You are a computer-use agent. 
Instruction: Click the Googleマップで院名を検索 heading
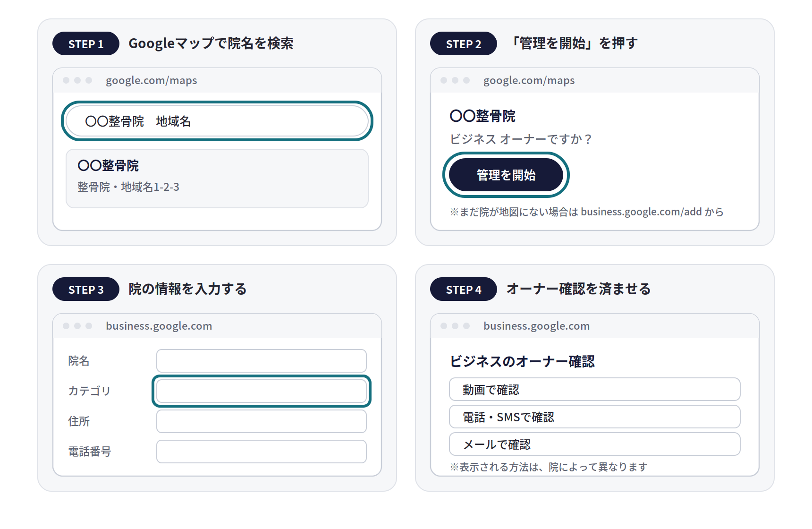(211, 43)
